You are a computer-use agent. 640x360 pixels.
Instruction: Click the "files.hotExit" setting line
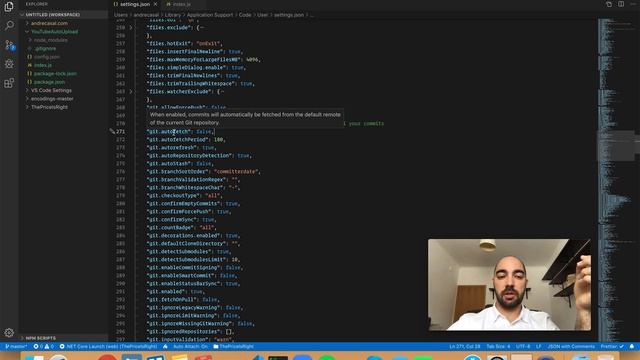point(185,44)
